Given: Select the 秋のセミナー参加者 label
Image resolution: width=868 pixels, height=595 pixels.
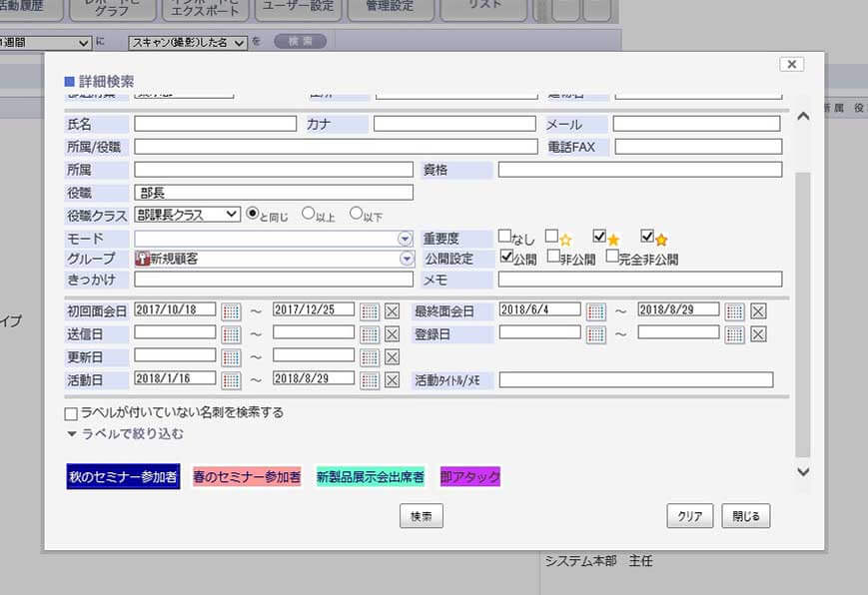Looking at the screenshot, I should 123,476.
